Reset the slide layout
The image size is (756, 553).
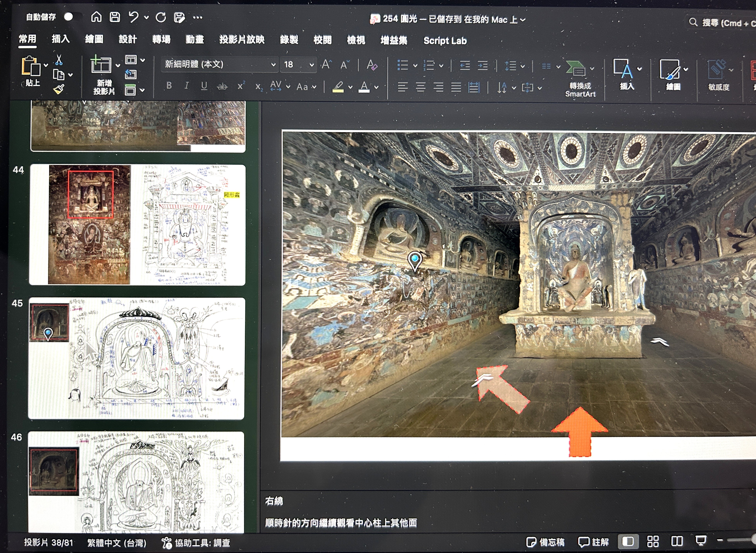131,74
